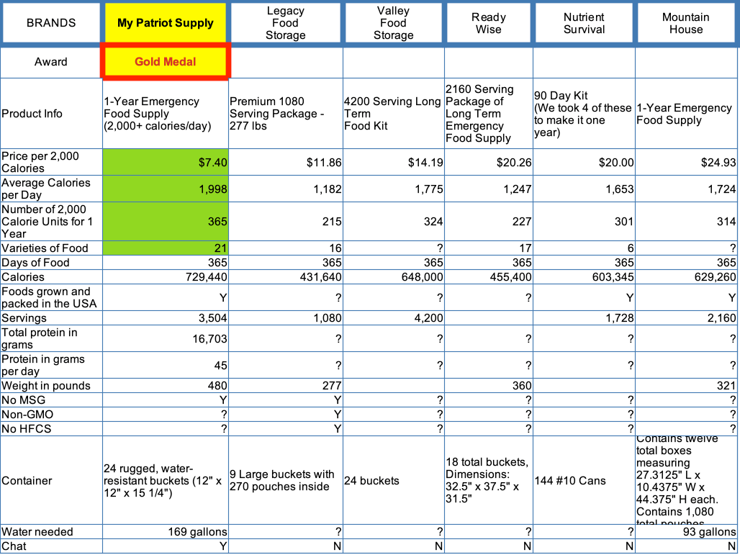Click the BRANDS header cell
Image resolution: width=740 pixels, height=560 pixels.
pos(51,22)
